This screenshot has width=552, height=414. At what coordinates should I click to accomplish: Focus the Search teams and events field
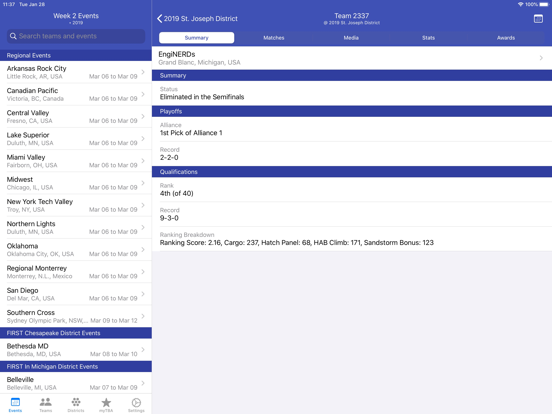click(76, 36)
